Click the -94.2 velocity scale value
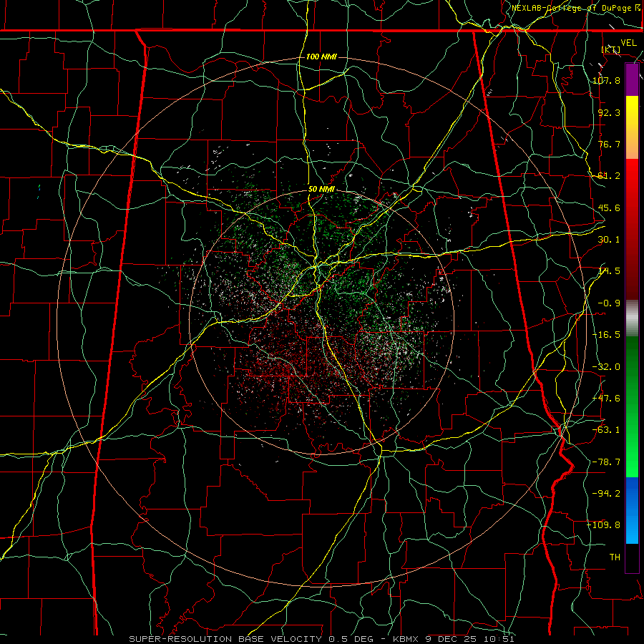Screen dimensions: 644x644 (606, 493)
